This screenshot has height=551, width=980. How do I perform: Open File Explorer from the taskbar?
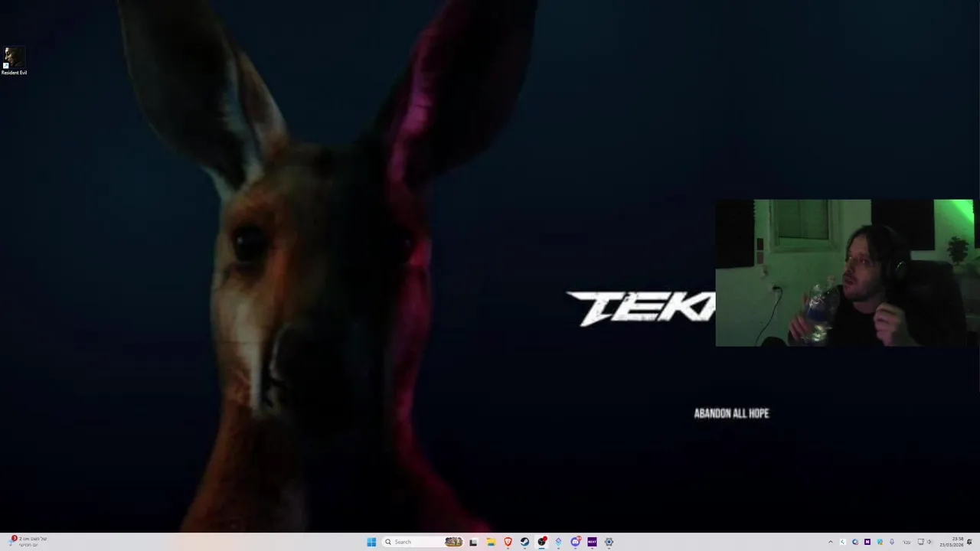[491, 542]
